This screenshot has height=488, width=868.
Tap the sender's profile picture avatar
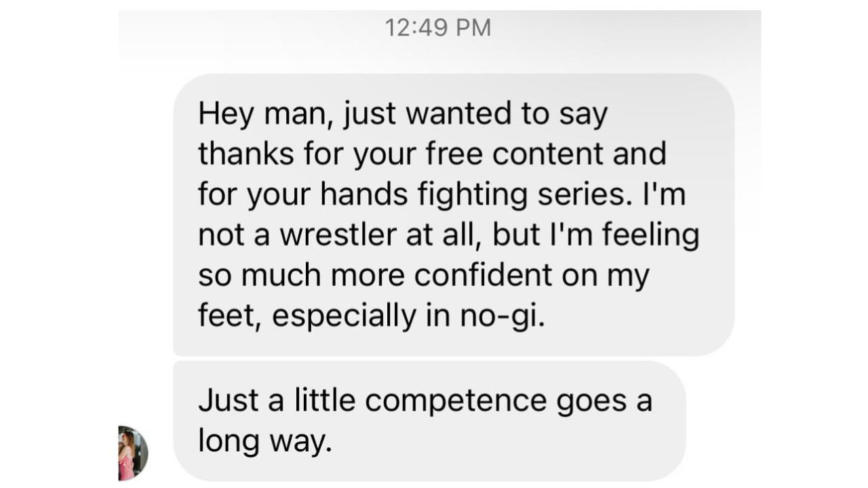coord(132,453)
